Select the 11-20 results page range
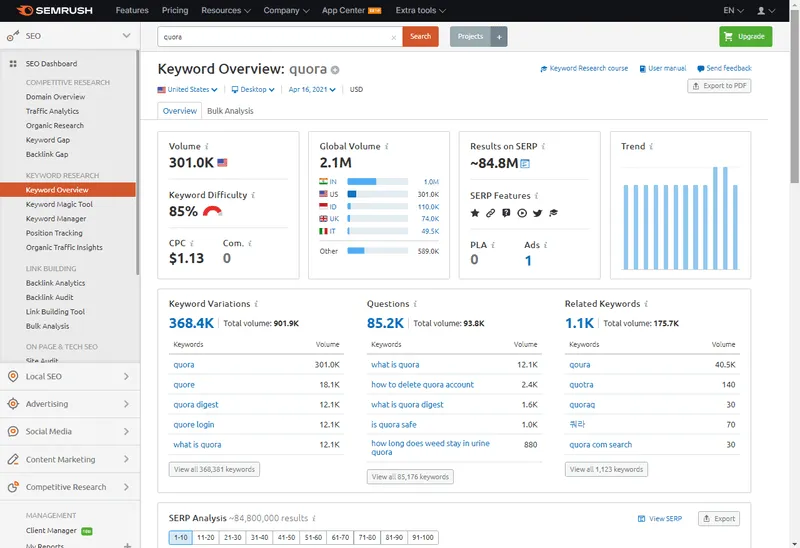 pos(206,537)
